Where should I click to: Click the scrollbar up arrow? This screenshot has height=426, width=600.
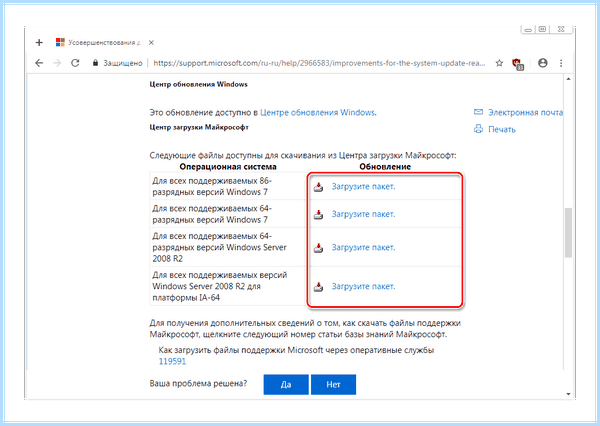568,79
